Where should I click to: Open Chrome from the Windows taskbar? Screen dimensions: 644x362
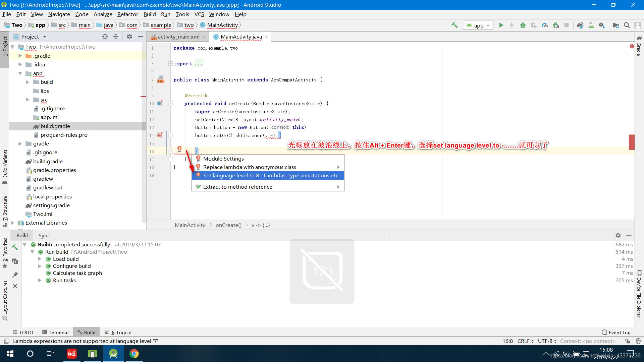click(x=134, y=354)
